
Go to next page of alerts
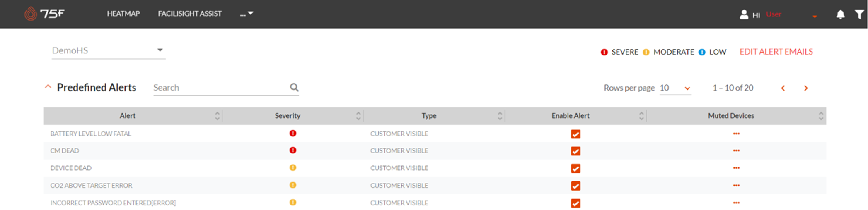point(806,88)
